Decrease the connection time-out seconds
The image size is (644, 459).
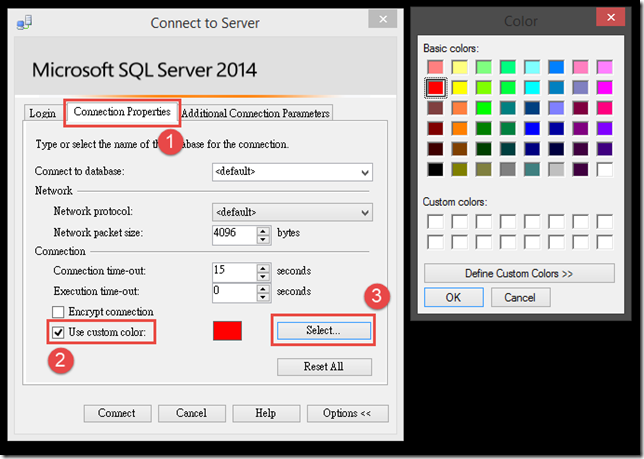coord(263,277)
